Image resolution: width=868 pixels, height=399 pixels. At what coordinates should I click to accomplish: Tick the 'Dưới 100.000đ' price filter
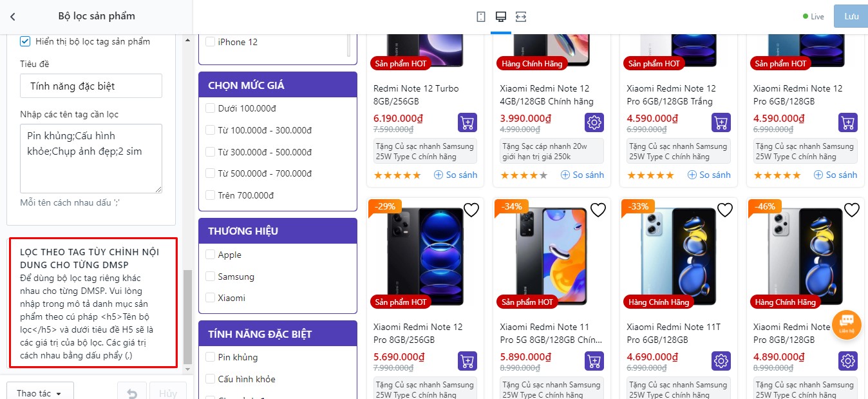point(210,108)
